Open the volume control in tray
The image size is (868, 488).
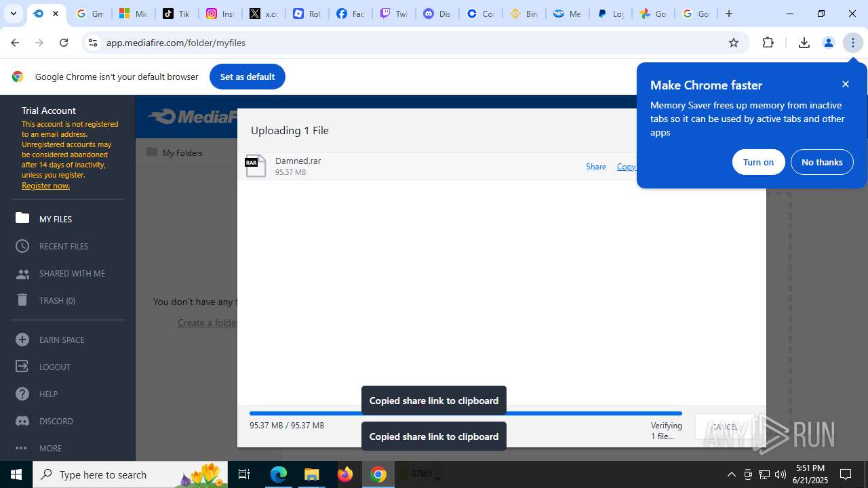(781, 474)
